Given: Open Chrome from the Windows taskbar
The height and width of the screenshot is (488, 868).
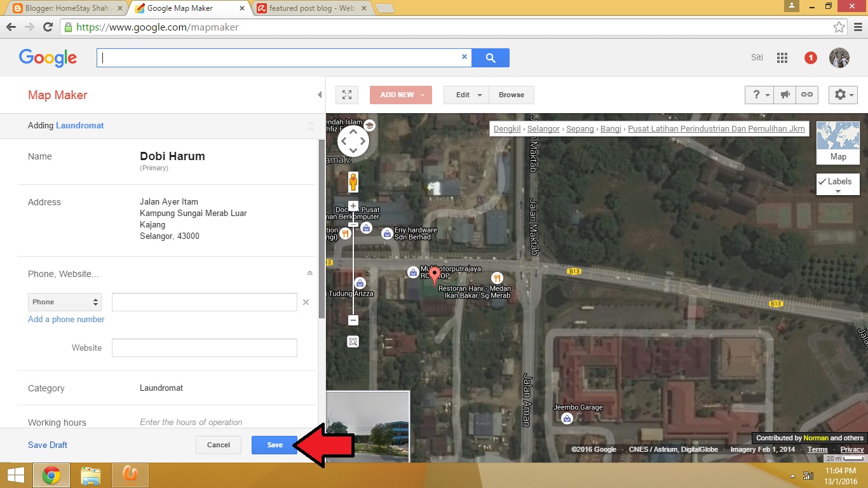Looking at the screenshot, I should click(51, 475).
